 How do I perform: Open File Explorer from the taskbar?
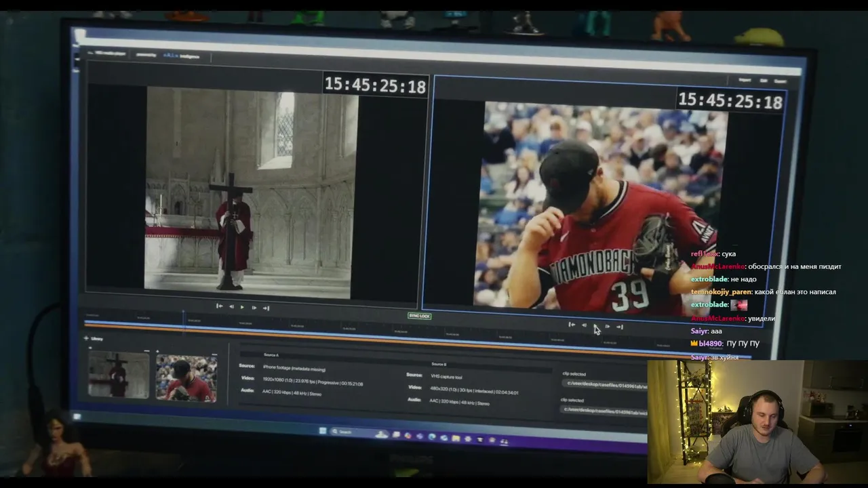pyautogui.click(x=456, y=438)
